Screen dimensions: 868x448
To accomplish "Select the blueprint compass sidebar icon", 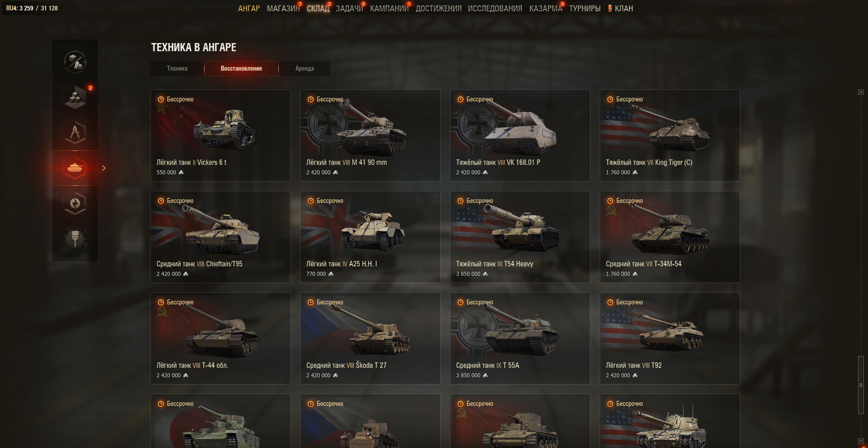I will click(75, 132).
